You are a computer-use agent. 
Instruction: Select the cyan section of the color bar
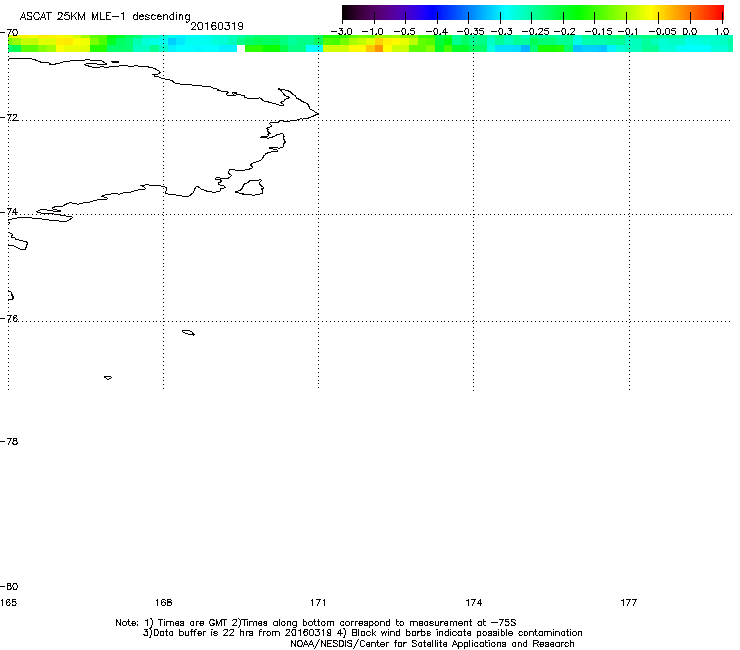[x=505, y=12]
